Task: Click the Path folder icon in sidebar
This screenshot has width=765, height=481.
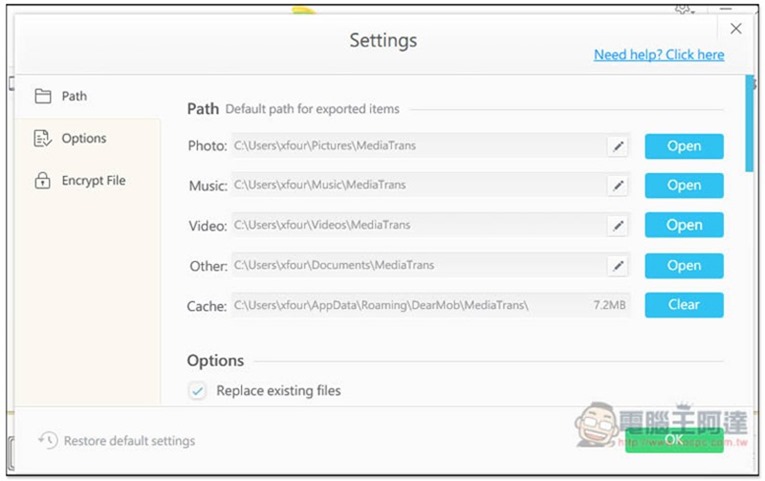Action: 43,96
